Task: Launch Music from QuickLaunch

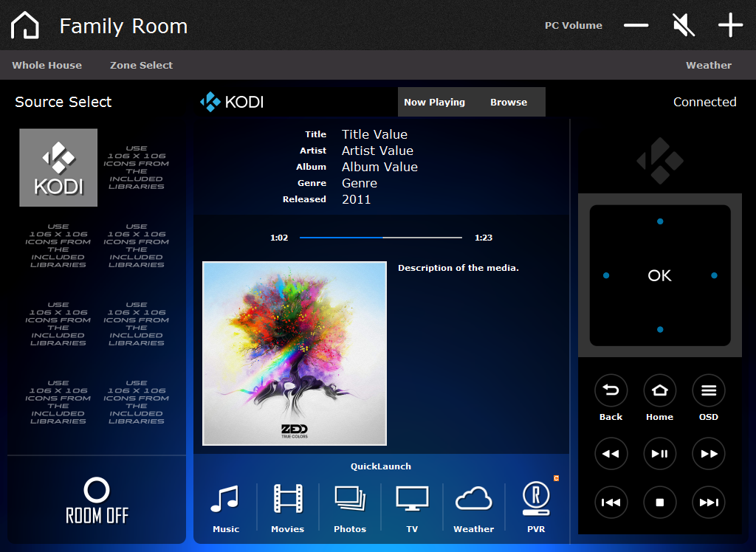Action: tap(226, 508)
